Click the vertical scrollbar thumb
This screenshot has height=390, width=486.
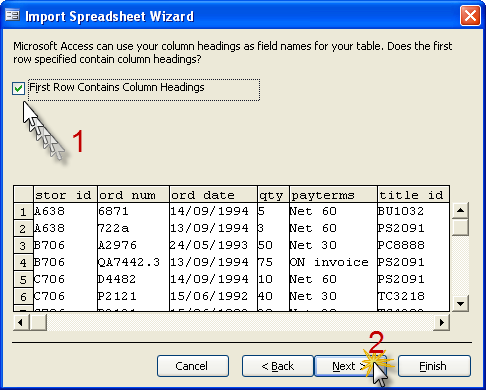tap(460, 227)
